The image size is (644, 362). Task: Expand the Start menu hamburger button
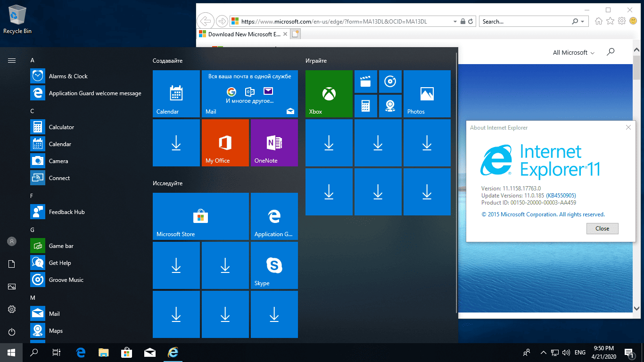tap(12, 60)
